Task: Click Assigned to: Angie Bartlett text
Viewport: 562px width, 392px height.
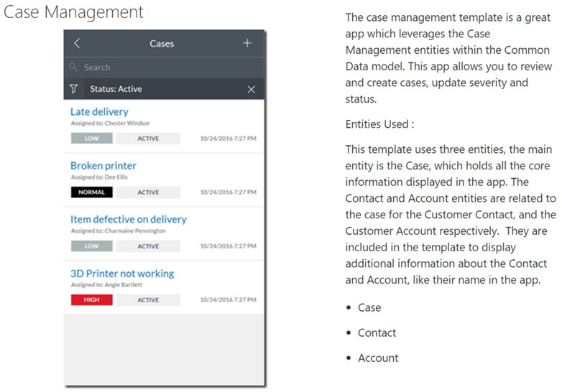Action: (x=101, y=285)
